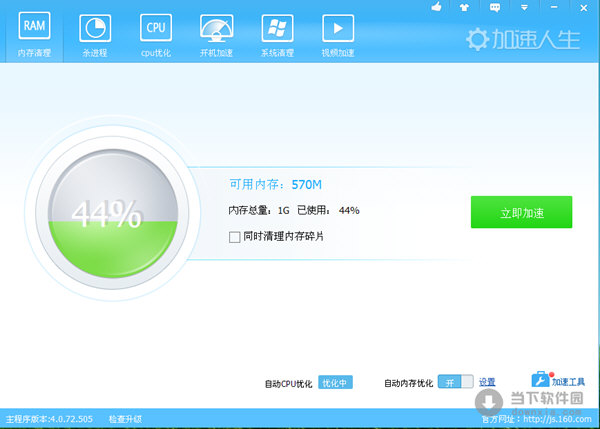The width and height of the screenshot is (600, 429).
Task: Click the 44% memory usage gauge
Action: coord(112,214)
